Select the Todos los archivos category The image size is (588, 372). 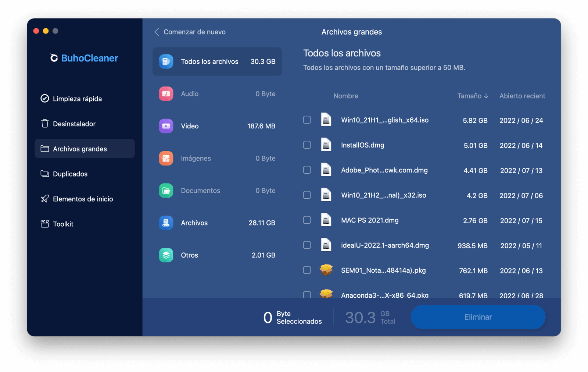coord(217,61)
